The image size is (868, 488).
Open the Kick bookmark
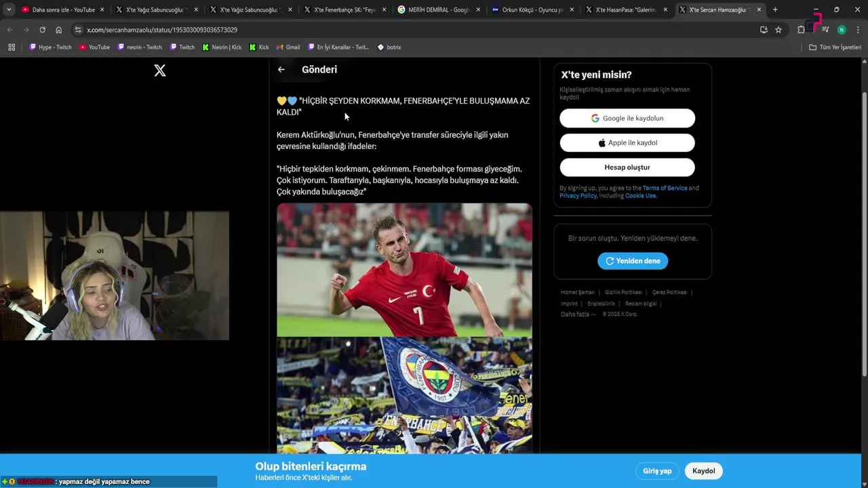click(259, 47)
